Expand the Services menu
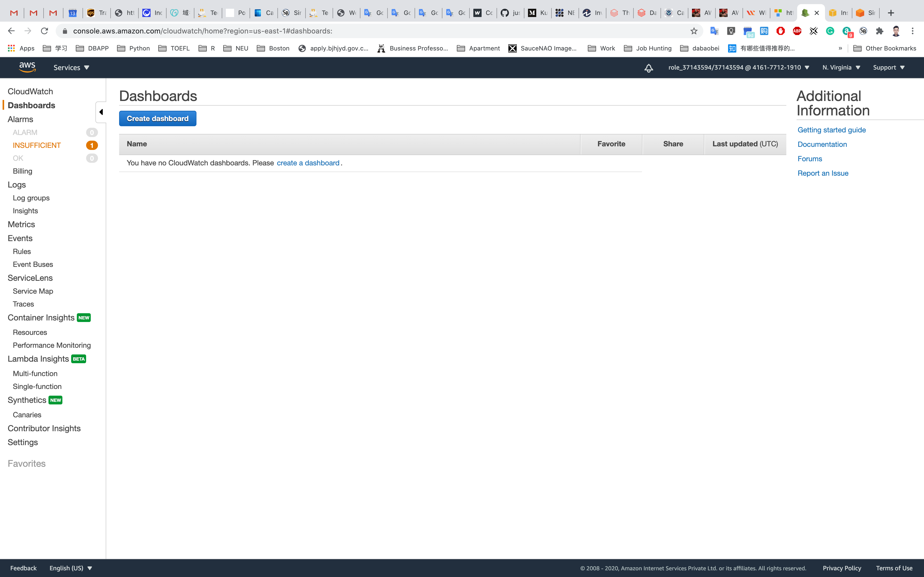The width and height of the screenshot is (924, 577). [71, 67]
